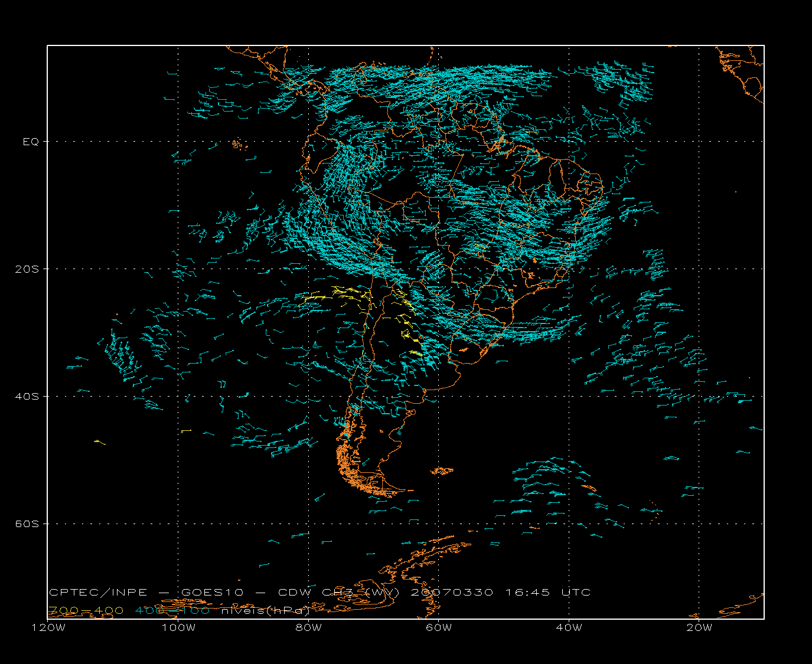This screenshot has height=664, width=812.
Task: Click the 'CPTEC/INPE' caption text
Action: point(99,592)
